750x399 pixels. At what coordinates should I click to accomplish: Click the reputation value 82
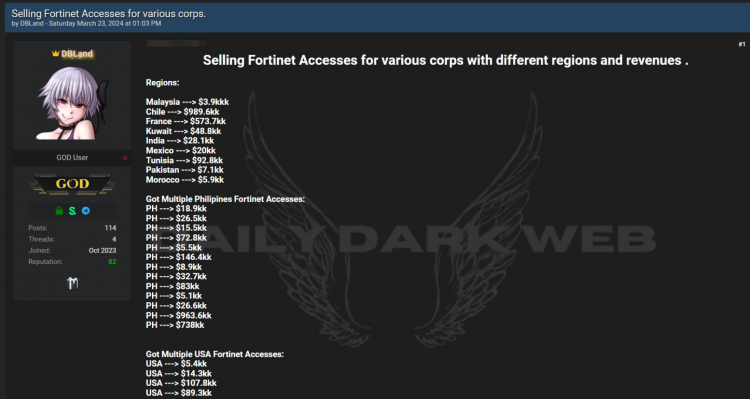pyautogui.click(x=112, y=262)
